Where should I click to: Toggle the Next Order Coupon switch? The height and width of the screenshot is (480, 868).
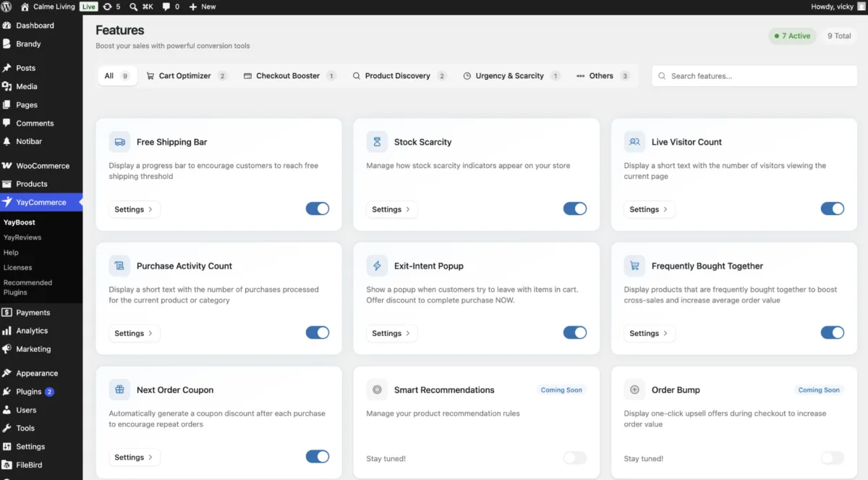click(x=318, y=456)
